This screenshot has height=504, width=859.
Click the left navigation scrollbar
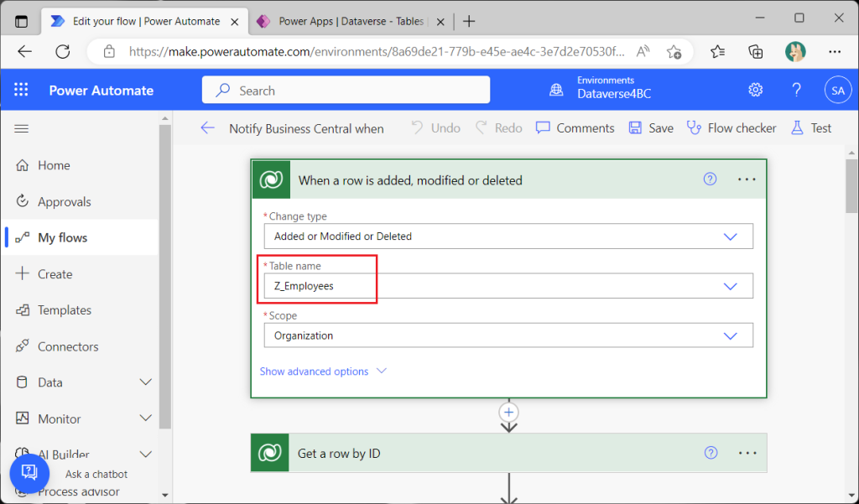tap(165, 277)
